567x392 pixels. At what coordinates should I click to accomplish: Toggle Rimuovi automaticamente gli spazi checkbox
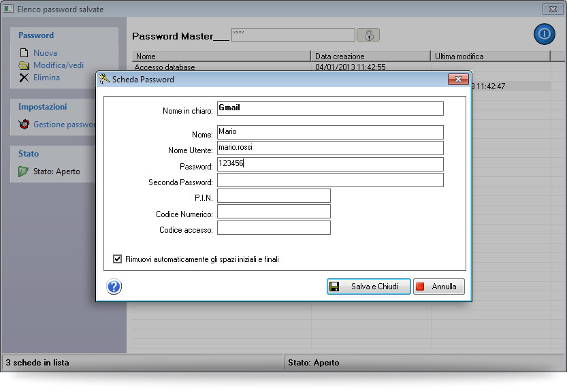pyautogui.click(x=117, y=259)
